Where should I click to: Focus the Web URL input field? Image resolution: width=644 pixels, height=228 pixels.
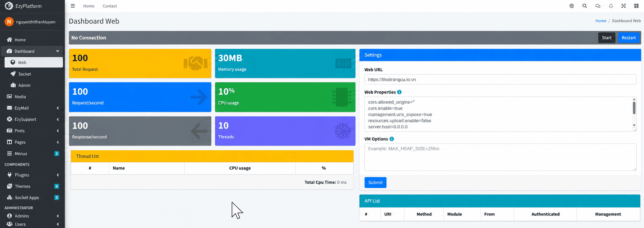coord(500,79)
